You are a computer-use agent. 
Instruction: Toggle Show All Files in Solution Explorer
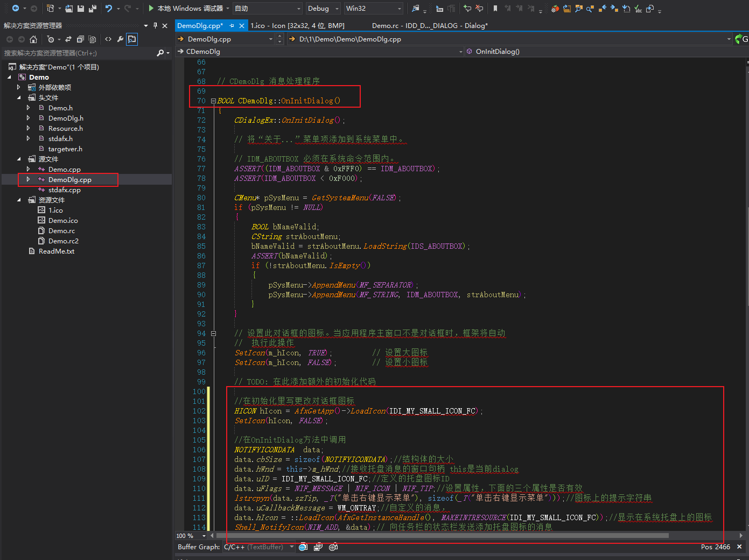click(92, 39)
